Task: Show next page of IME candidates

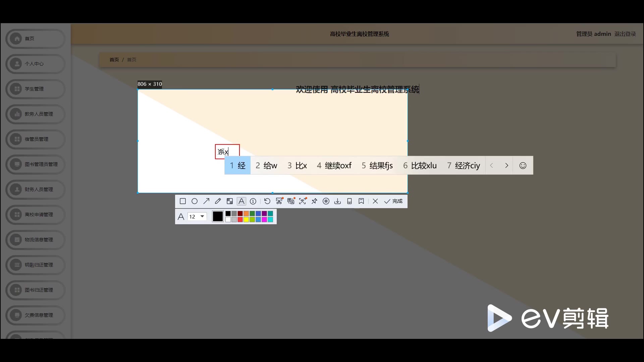Action: [506, 166]
